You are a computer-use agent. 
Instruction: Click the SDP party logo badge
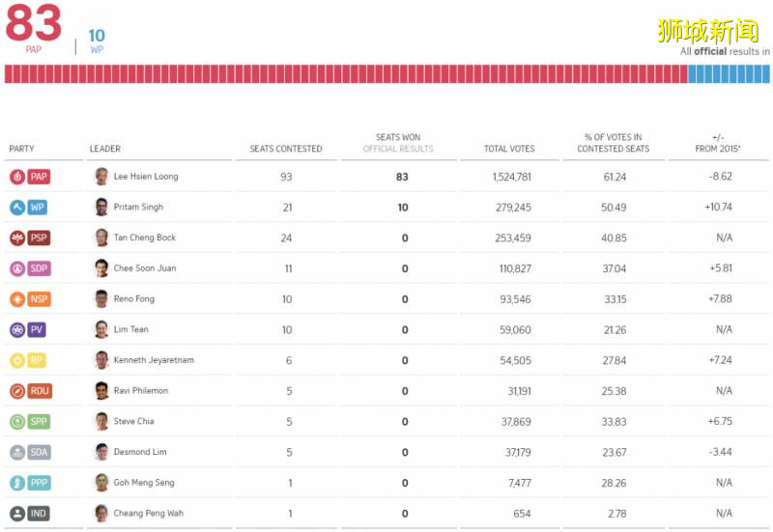[x=29, y=268]
